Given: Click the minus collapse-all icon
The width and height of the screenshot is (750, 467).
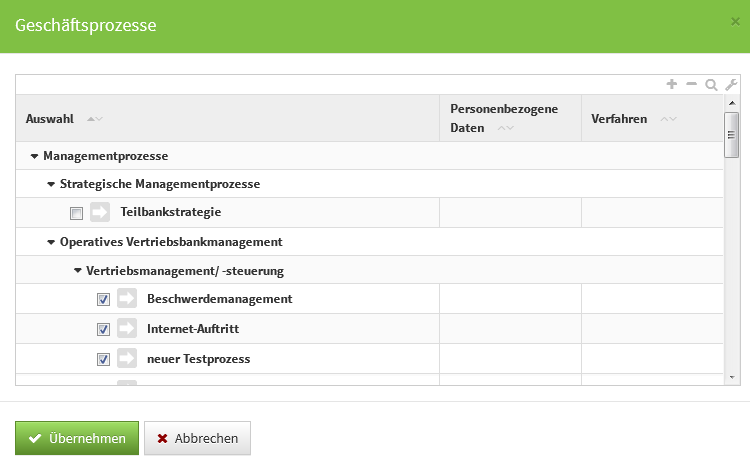Looking at the screenshot, I should click(x=691, y=84).
